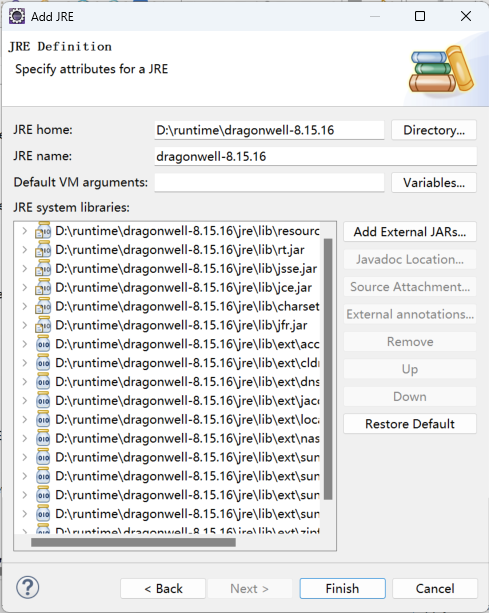Click the help question mark icon
The image size is (489, 613).
[27, 587]
